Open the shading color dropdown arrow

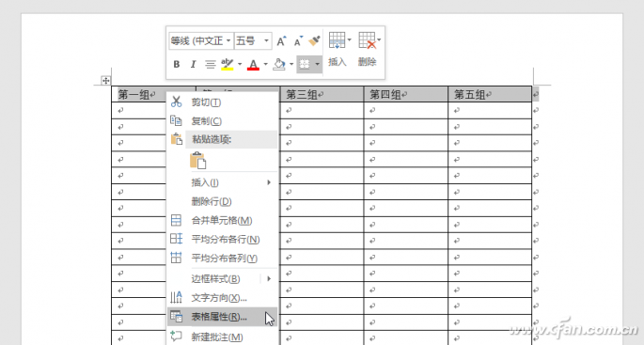(x=291, y=65)
